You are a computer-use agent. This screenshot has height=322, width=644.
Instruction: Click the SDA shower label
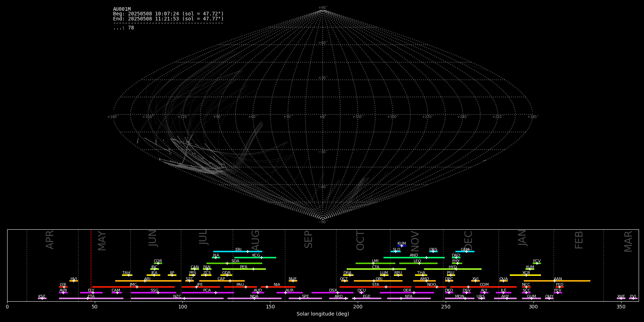[x=235, y=261]
